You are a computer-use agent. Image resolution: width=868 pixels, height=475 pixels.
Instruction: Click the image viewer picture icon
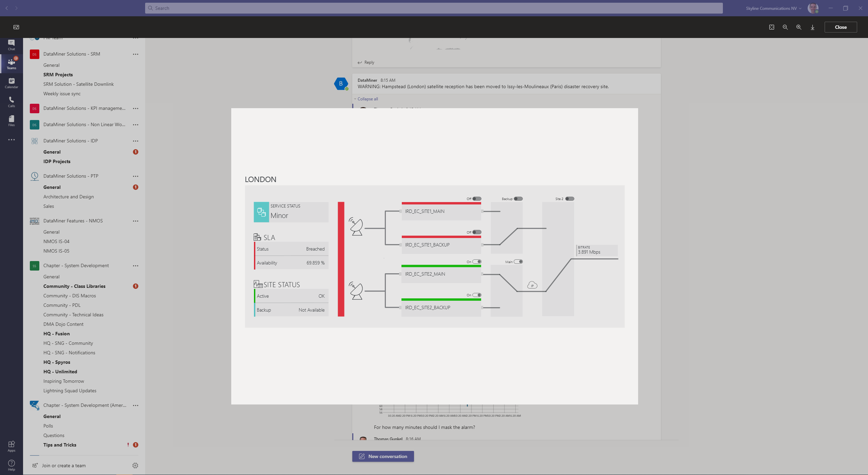[16, 27]
